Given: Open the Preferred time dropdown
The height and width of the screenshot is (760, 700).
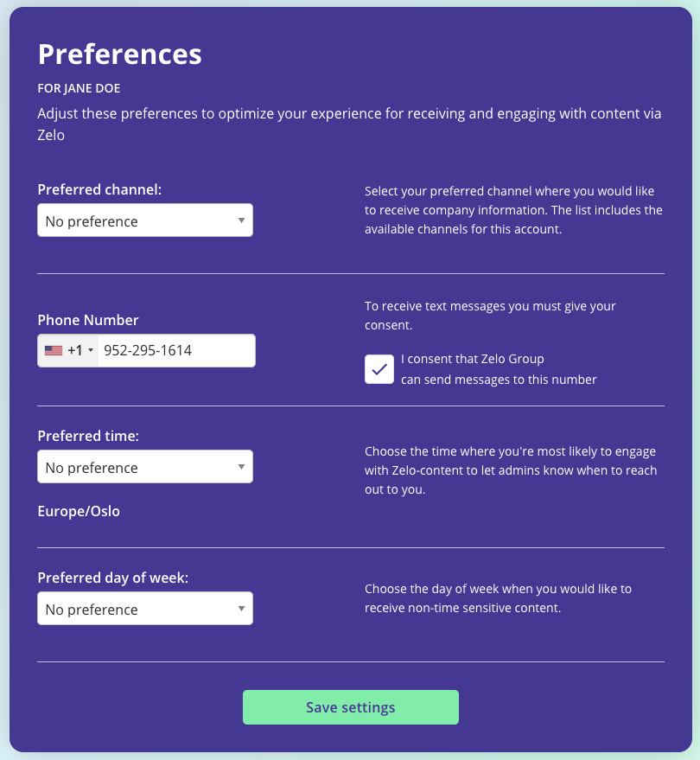Looking at the screenshot, I should pyautogui.click(x=145, y=467).
